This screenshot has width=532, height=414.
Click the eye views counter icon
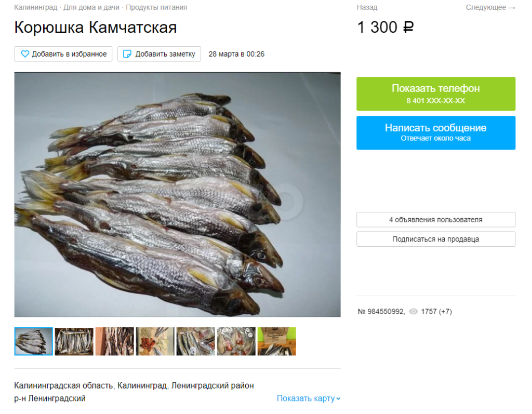tap(413, 312)
